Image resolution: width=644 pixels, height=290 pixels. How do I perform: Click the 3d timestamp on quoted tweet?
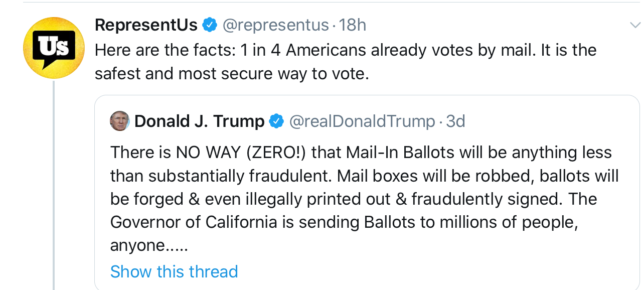[456, 121]
